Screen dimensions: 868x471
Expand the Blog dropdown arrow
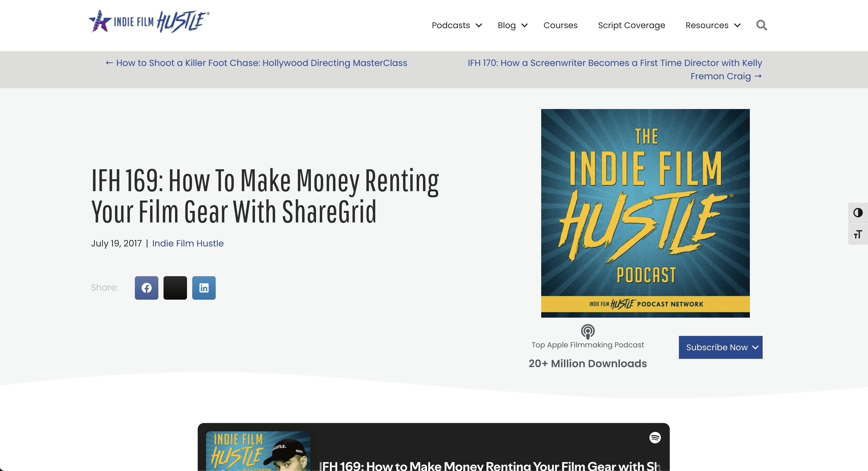pyautogui.click(x=524, y=26)
